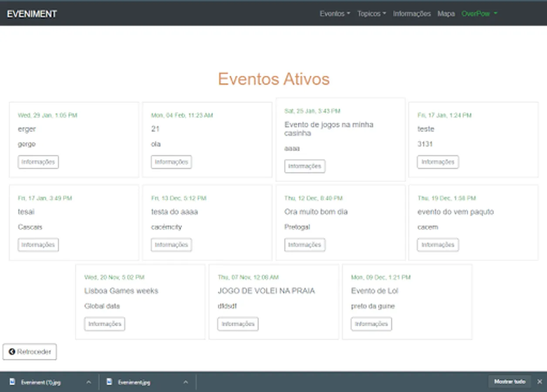Click Mostrar tudo in downloads bar

[510, 382]
